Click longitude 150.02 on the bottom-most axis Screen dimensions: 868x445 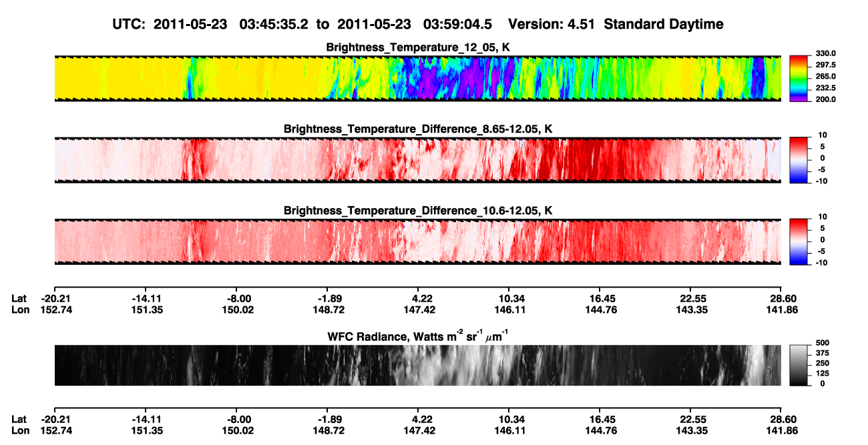click(238, 430)
